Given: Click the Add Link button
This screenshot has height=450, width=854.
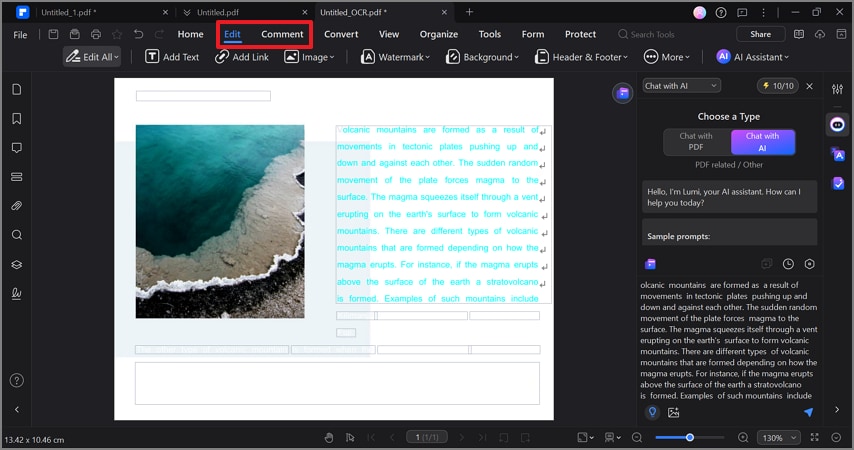Looking at the screenshot, I should pos(242,57).
